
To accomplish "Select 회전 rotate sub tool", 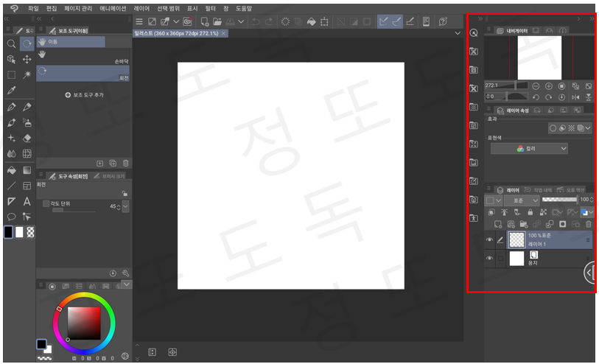I will tap(83, 73).
